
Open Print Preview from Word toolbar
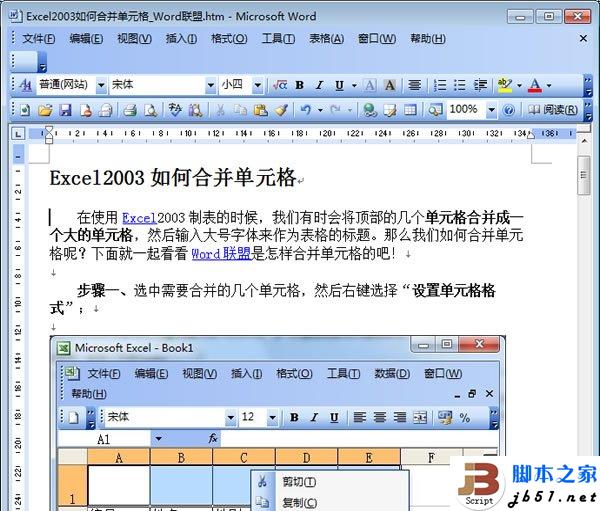(x=150, y=111)
